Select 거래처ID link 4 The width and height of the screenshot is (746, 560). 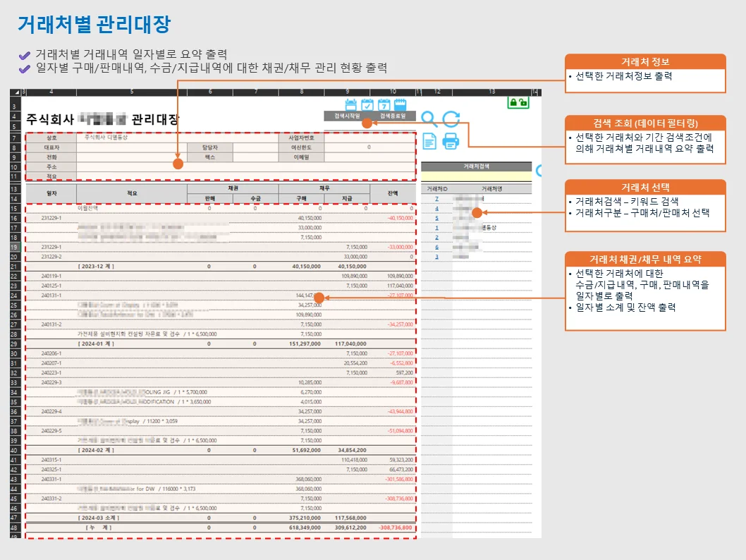pyautogui.click(x=436, y=208)
